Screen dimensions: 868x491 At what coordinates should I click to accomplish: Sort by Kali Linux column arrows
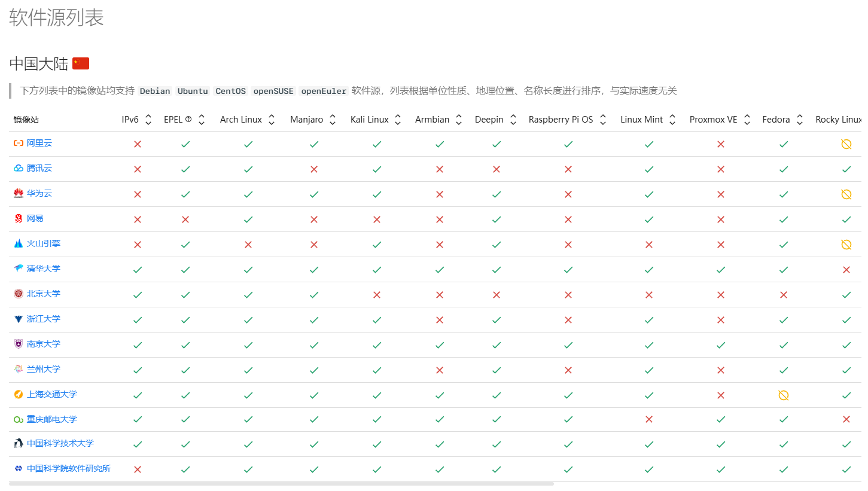tap(398, 120)
